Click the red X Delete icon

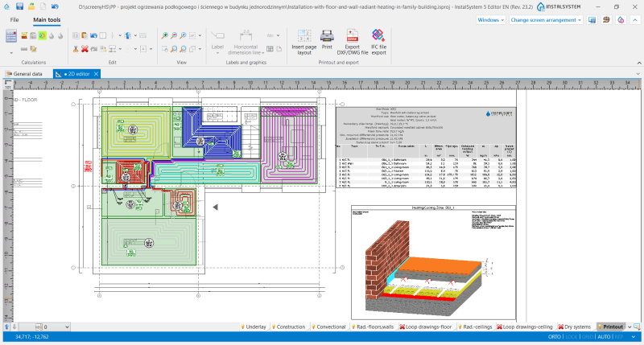85,49
